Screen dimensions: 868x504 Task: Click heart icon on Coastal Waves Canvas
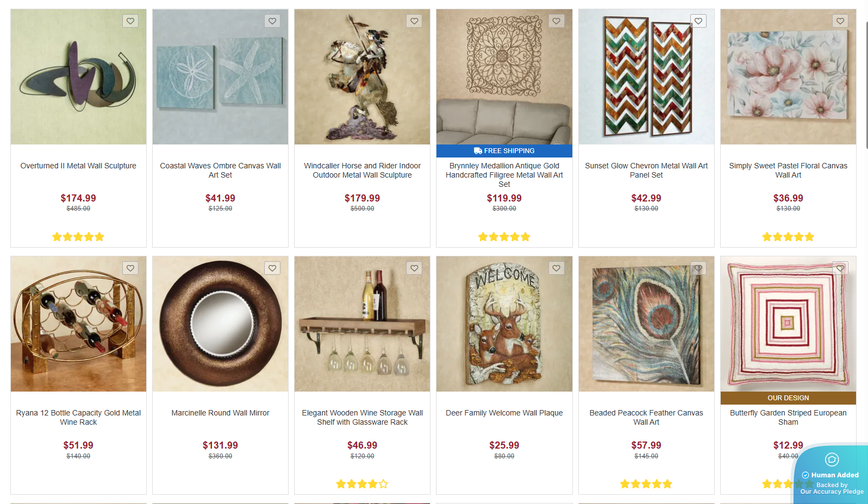(272, 21)
